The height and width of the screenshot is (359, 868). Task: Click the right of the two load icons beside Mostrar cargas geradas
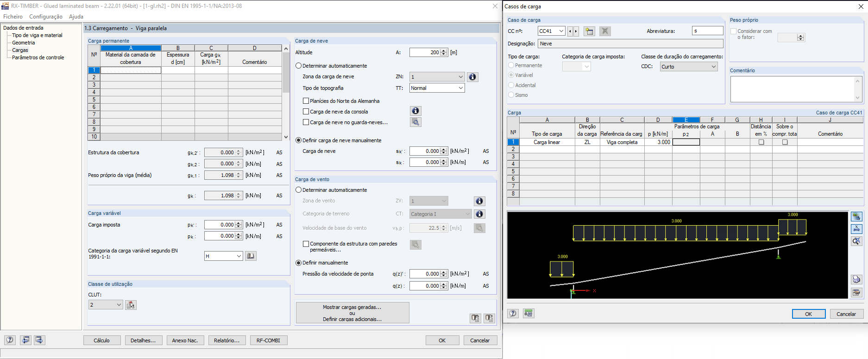489,318
